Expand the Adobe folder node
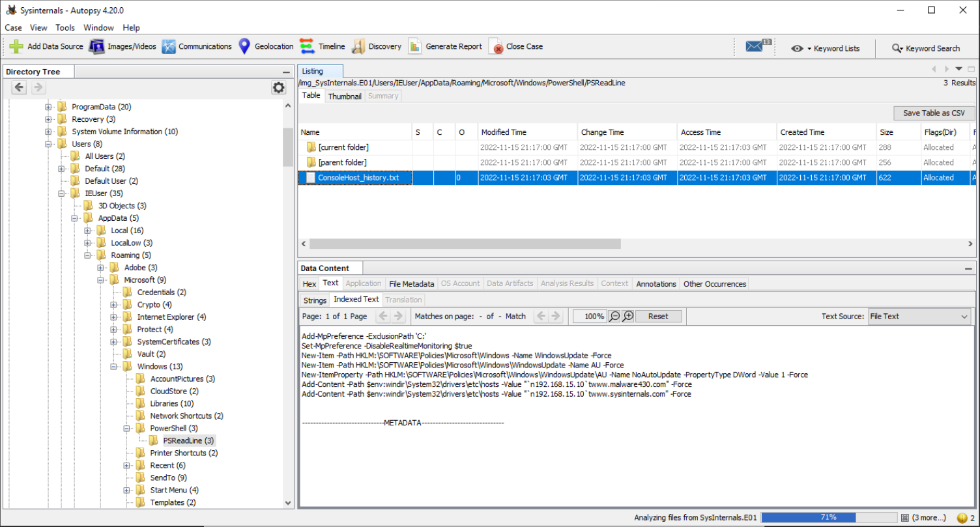Screen dimensions: 980x527 pos(100,268)
